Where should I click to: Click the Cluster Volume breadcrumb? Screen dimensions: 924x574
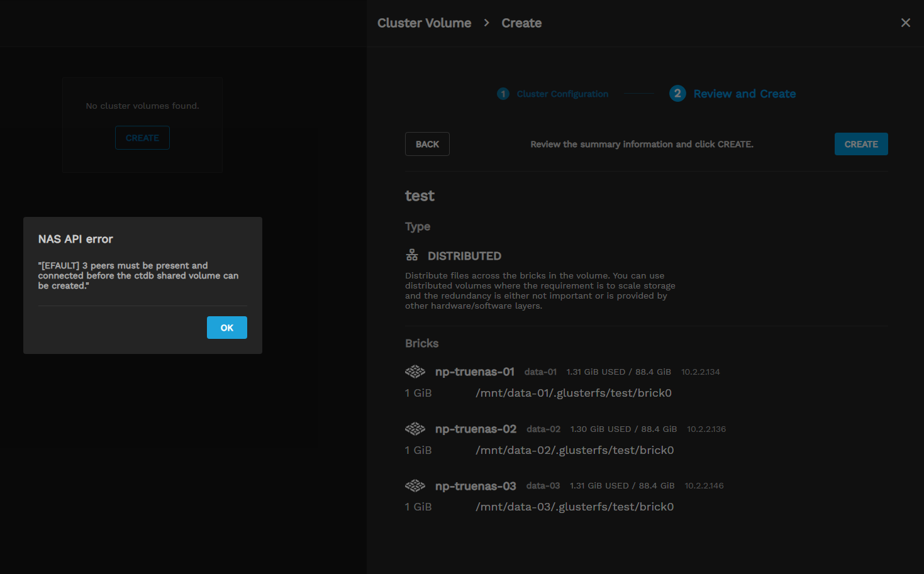[424, 23]
